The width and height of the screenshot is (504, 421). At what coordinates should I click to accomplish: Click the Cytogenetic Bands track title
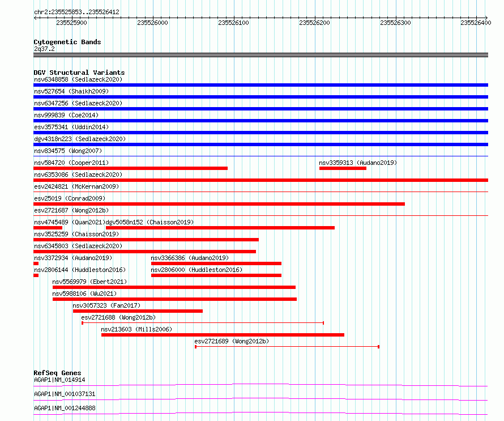(x=67, y=42)
